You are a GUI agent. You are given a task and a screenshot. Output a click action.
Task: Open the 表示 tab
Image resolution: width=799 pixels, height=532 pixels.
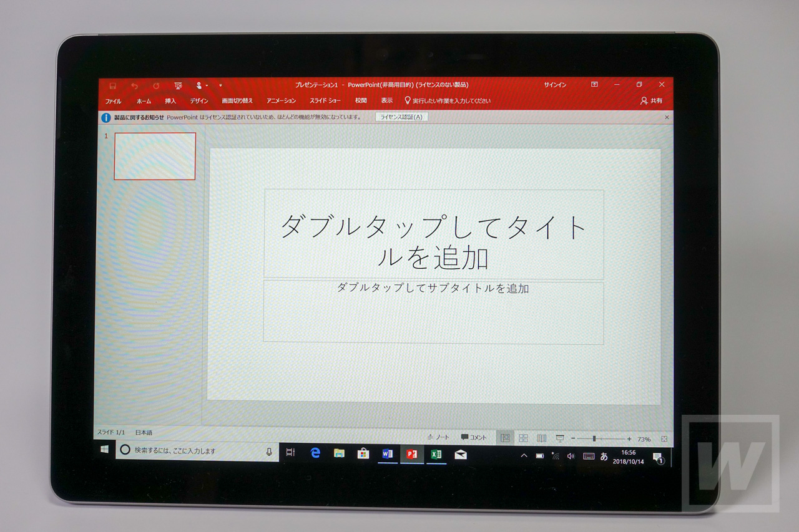pos(387,100)
